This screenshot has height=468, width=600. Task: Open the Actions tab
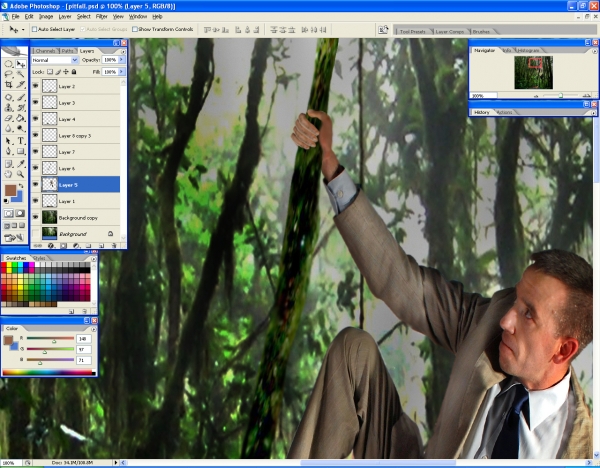point(504,113)
